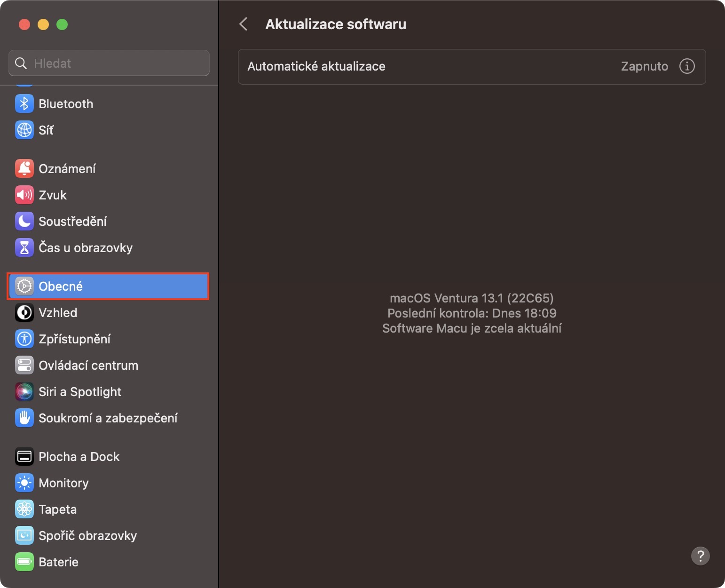Click the Tapeta wallpaper icon
The image size is (725, 588).
click(x=24, y=509)
